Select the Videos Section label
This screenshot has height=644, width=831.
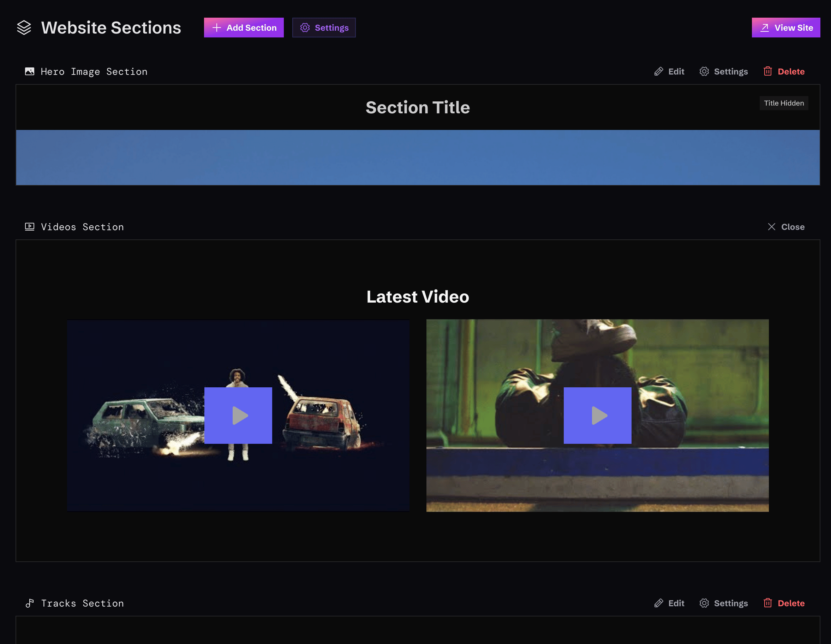click(82, 227)
